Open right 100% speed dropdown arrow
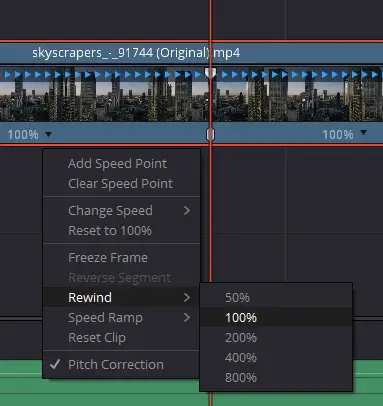 [364, 133]
